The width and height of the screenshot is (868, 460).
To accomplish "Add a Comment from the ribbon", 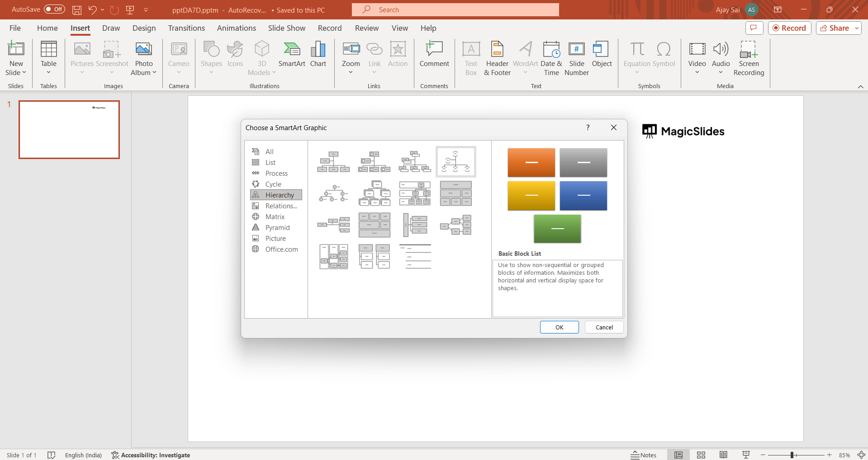I will coord(434,54).
